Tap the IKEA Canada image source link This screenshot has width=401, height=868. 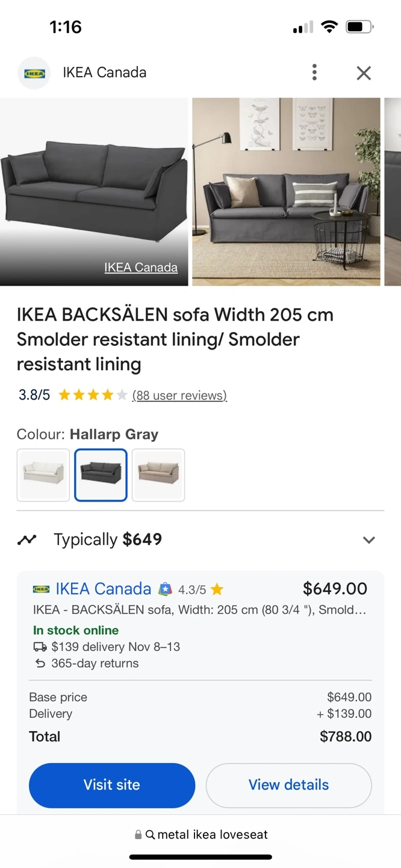[x=141, y=268]
